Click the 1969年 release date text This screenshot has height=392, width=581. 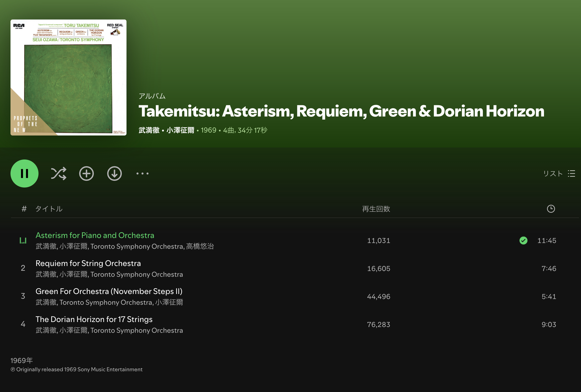click(x=22, y=360)
